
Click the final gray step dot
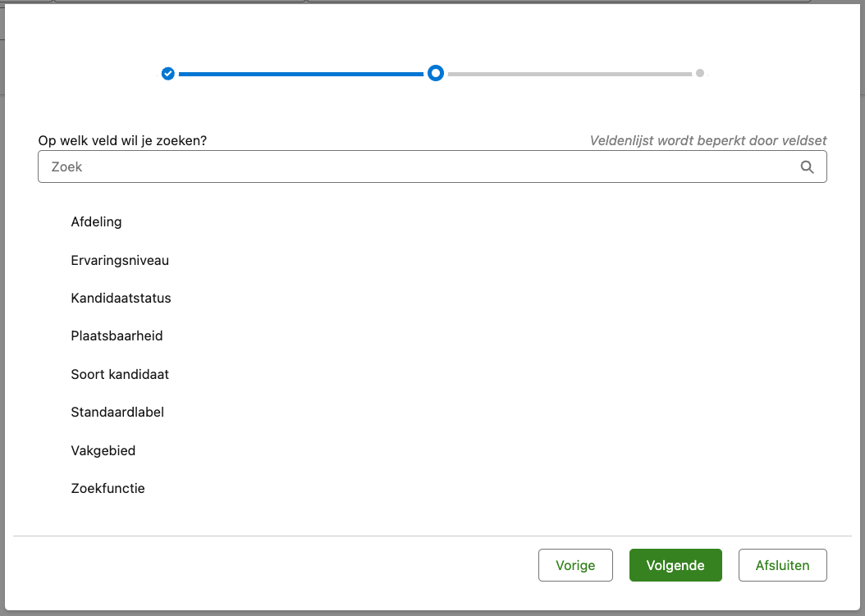[700, 73]
